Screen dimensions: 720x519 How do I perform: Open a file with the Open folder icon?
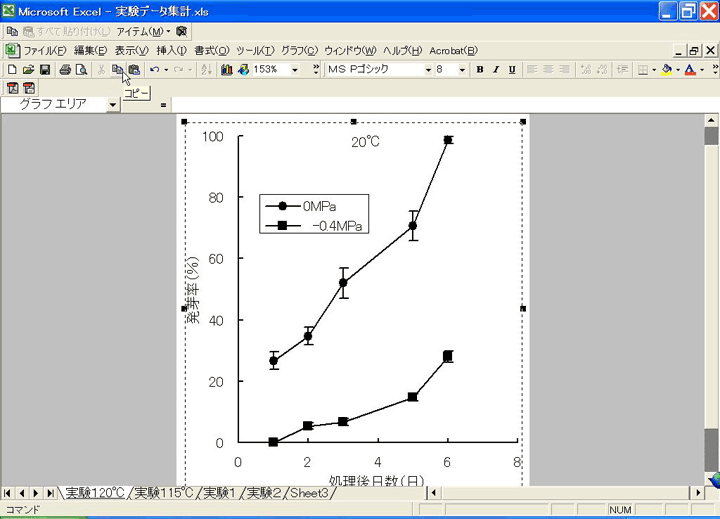point(29,70)
